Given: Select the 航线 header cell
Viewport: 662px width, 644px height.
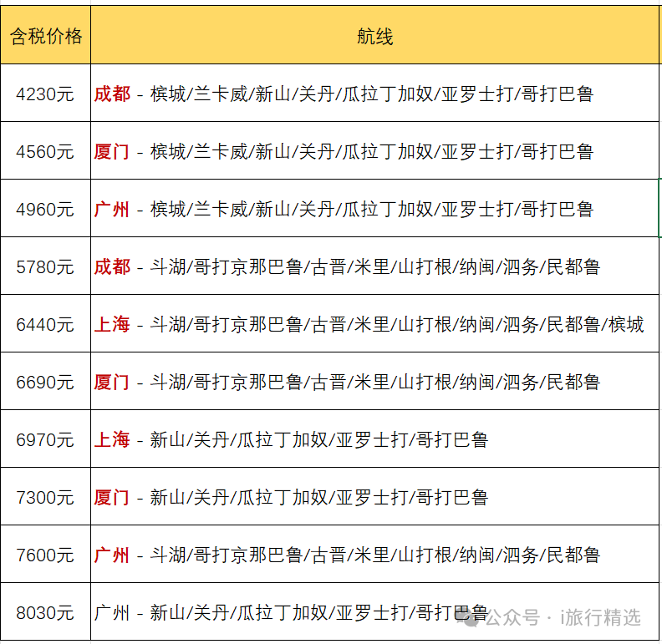Looking at the screenshot, I should 375,35.
